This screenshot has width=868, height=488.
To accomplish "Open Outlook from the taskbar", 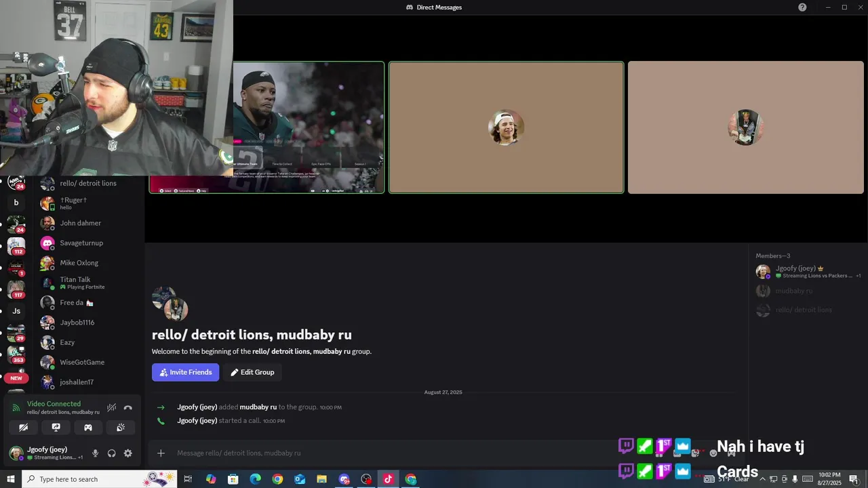I will coord(300,479).
